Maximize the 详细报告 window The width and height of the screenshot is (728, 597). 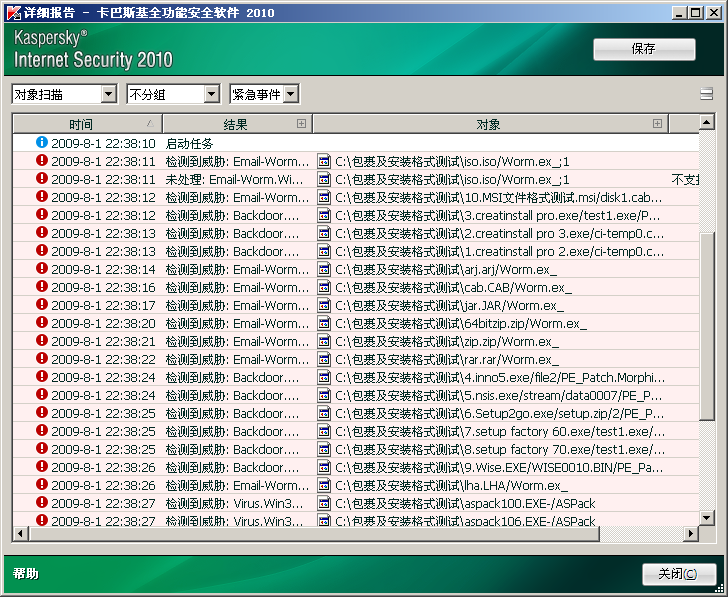(x=696, y=13)
